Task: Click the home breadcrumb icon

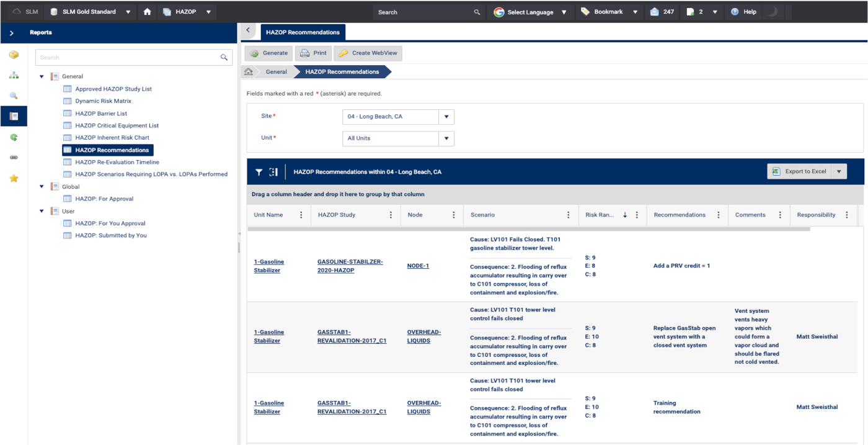Action: click(249, 72)
